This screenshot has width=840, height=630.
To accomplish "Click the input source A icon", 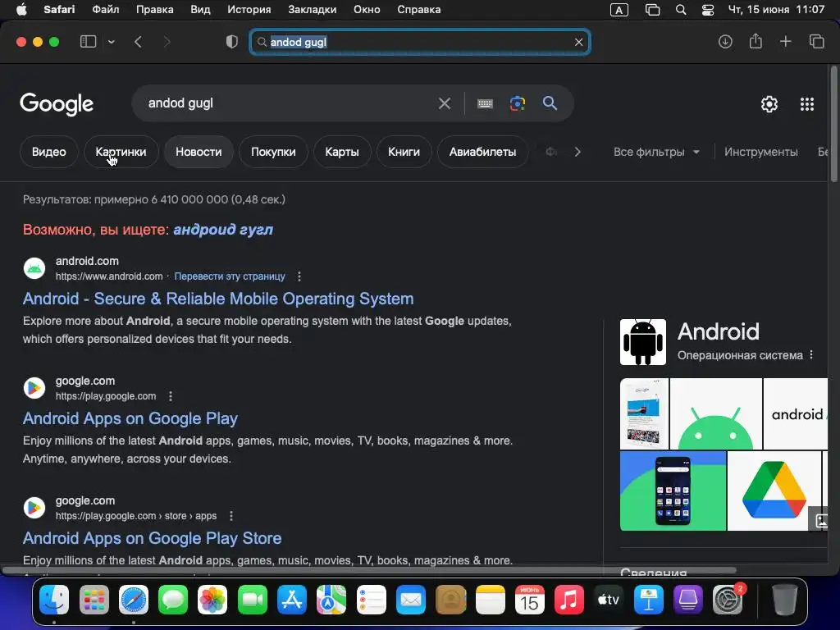I will coord(619,10).
